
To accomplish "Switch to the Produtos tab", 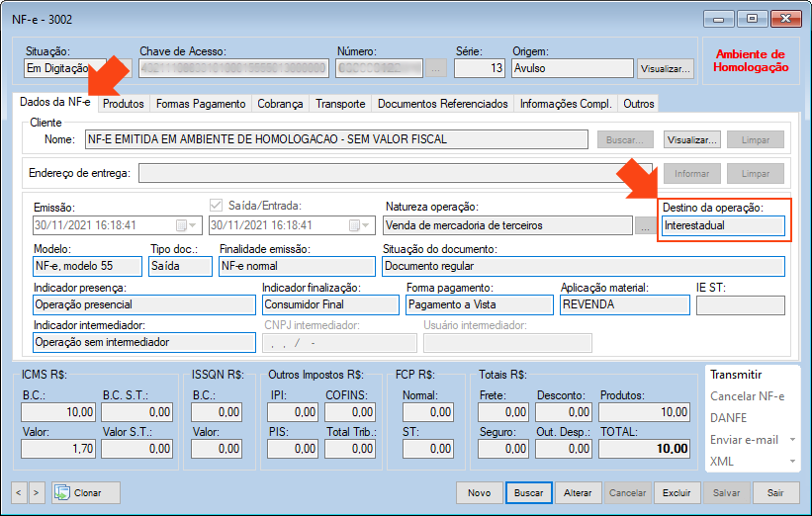I will 124,104.
